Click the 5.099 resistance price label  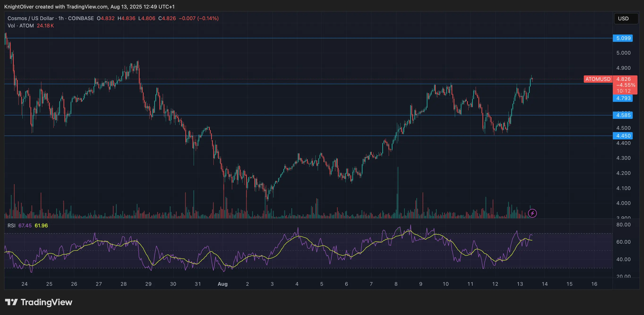623,38
